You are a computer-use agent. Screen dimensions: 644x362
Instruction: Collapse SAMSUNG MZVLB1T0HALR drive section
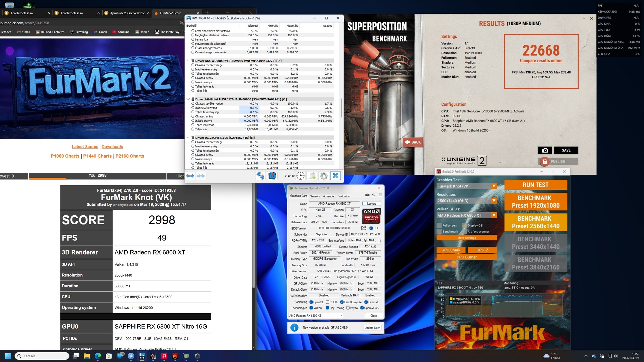pos(188,99)
